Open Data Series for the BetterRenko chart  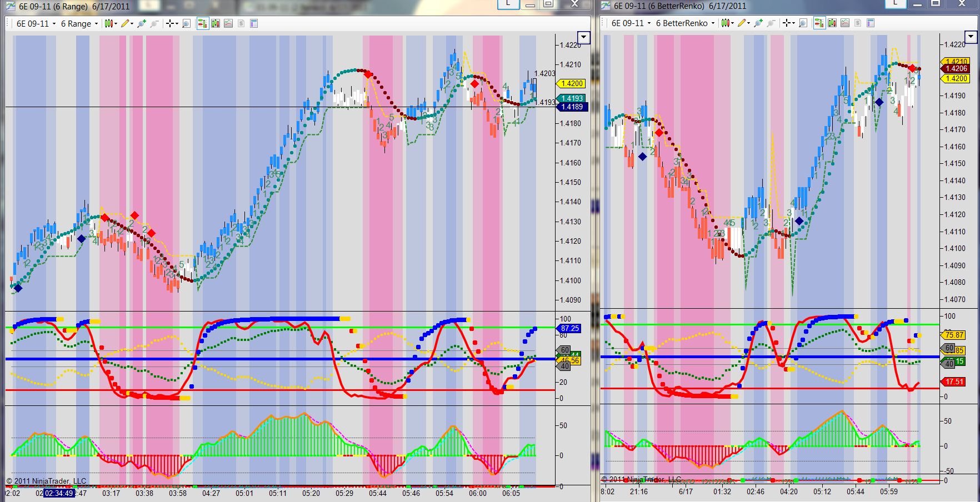click(x=832, y=23)
